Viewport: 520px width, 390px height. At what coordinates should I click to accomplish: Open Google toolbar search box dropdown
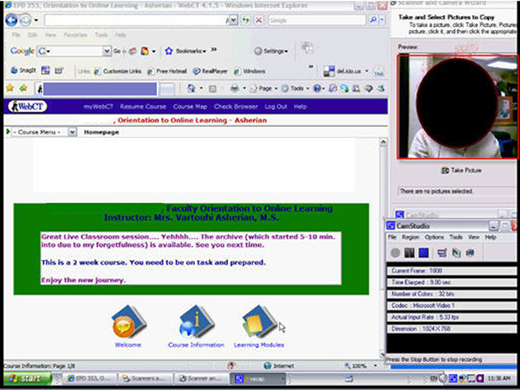point(106,51)
